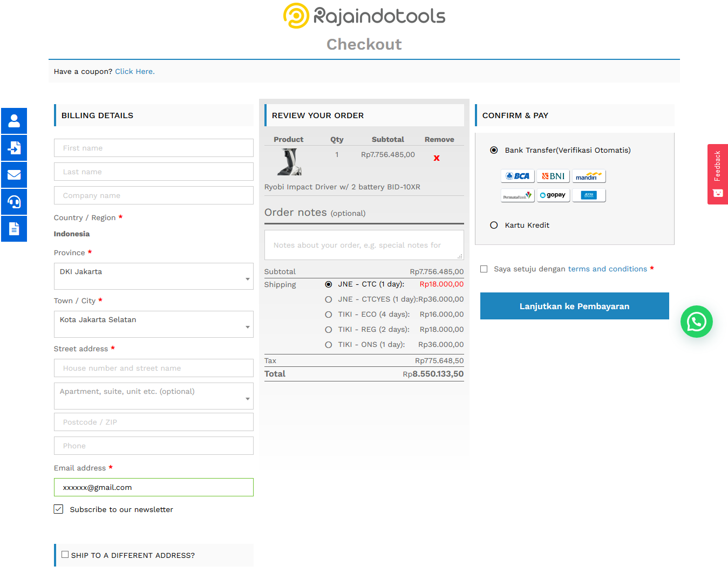Focus the Company name field
728x573 pixels.
coord(154,195)
